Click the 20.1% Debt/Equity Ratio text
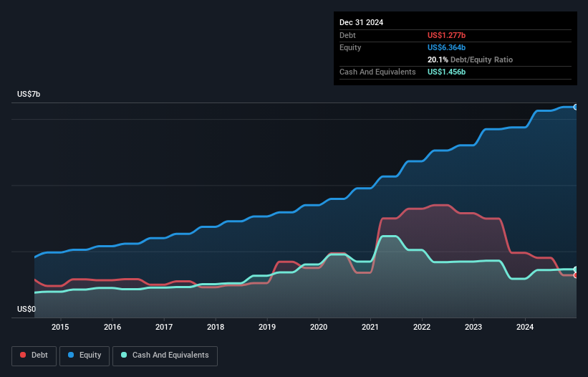588x377 pixels. [x=470, y=59]
